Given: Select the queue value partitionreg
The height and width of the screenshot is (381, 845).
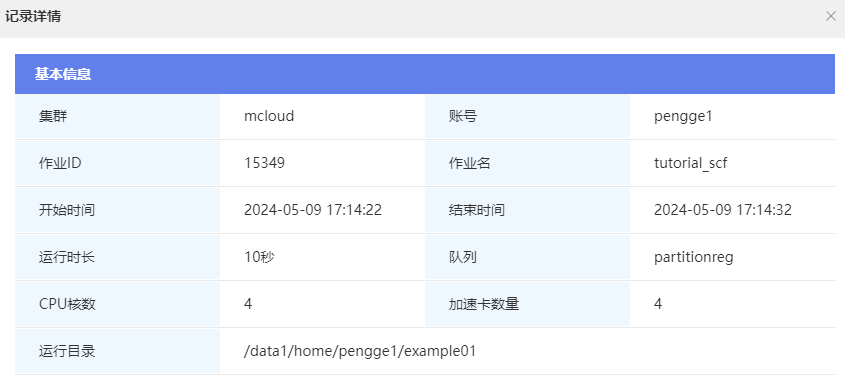Looking at the screenshot, I should (x=694, y=257).
